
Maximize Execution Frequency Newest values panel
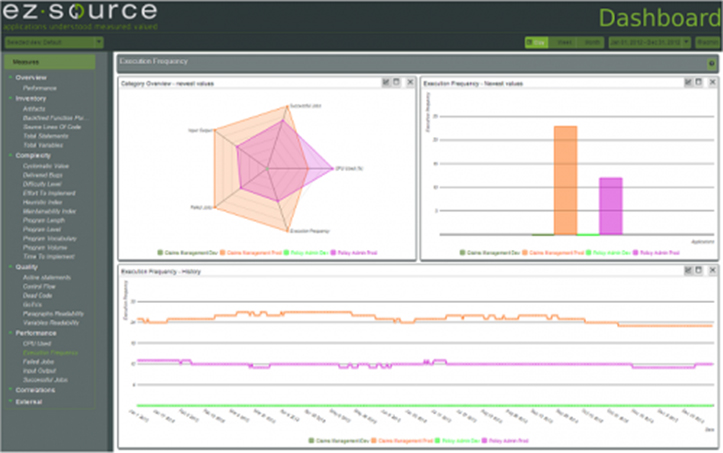[x=699, y=82]
